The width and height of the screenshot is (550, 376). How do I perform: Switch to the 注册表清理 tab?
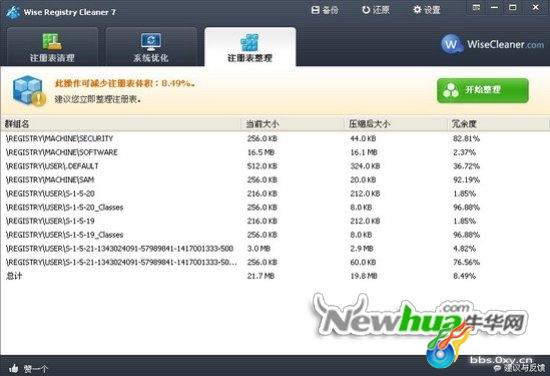pyautogui.click(x=52, y=47)
